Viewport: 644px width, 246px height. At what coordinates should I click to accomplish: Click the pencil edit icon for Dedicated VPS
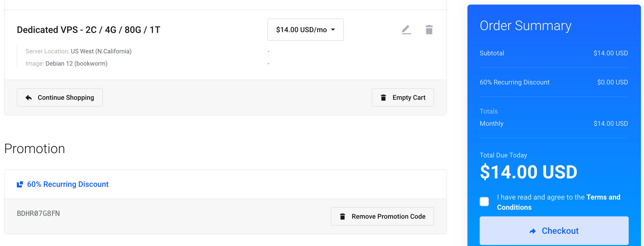tap(406, 30)
